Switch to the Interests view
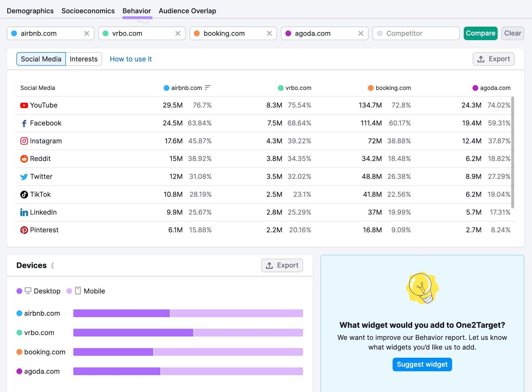This screenshot has width=532, height=392. 84,59
